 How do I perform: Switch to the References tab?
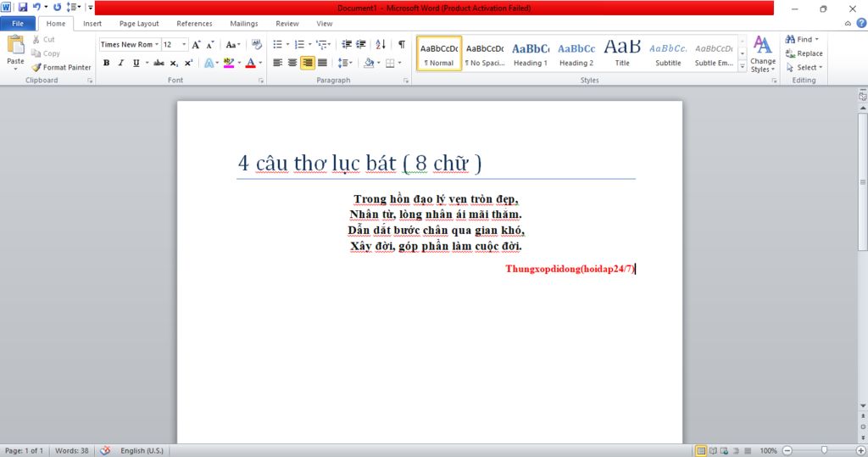click(194, 23)
